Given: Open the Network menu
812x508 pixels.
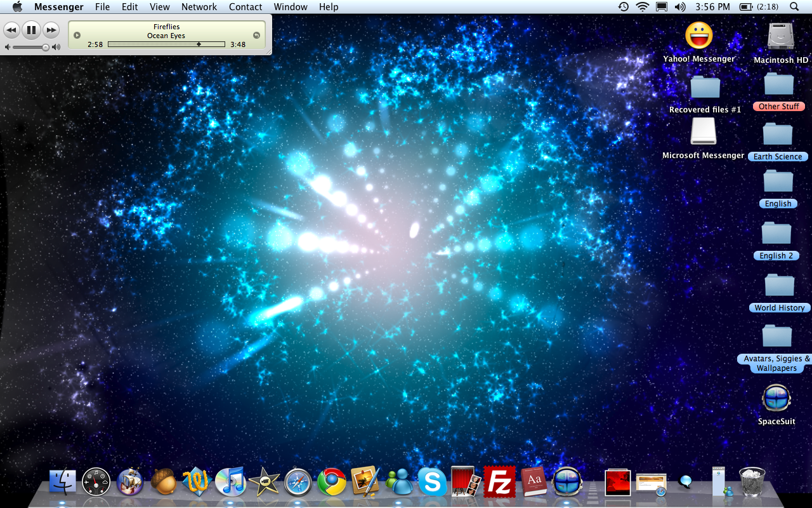Looking at the screenshot, I should 199,7.
